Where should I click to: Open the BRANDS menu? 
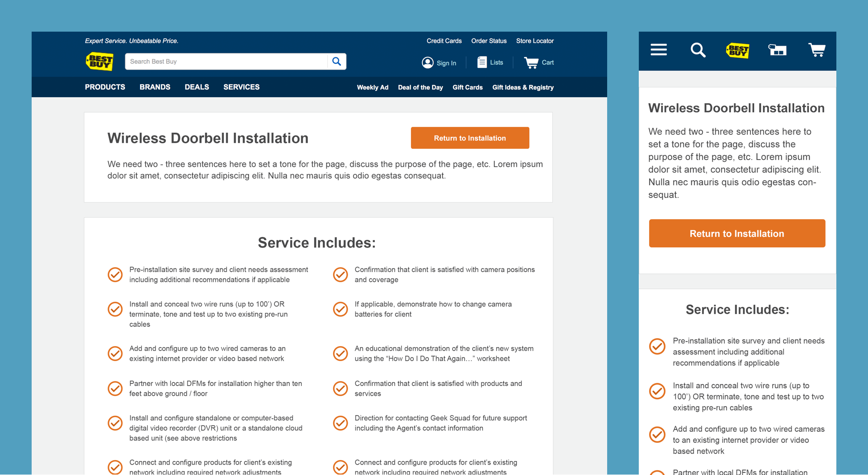click(x=155, y=87)
